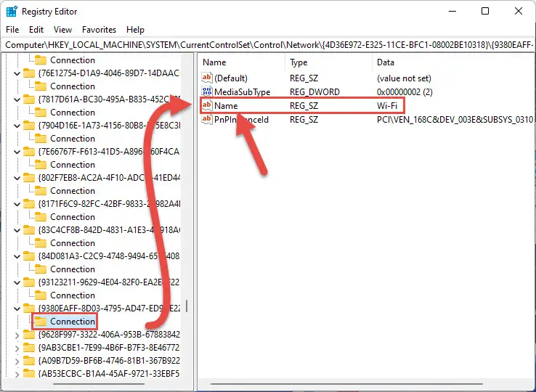Click the values pane horizontal scrollbar
This screenshot has width=536, height=392.
click(346, 384)
